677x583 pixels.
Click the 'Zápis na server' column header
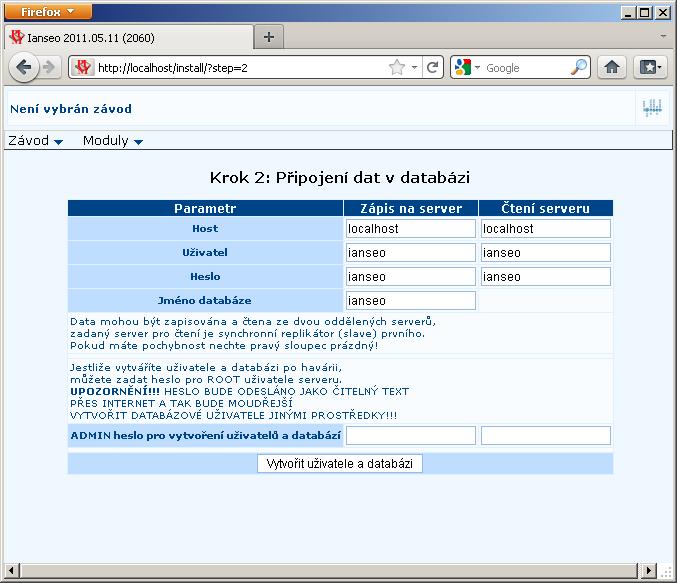(411, 209)
